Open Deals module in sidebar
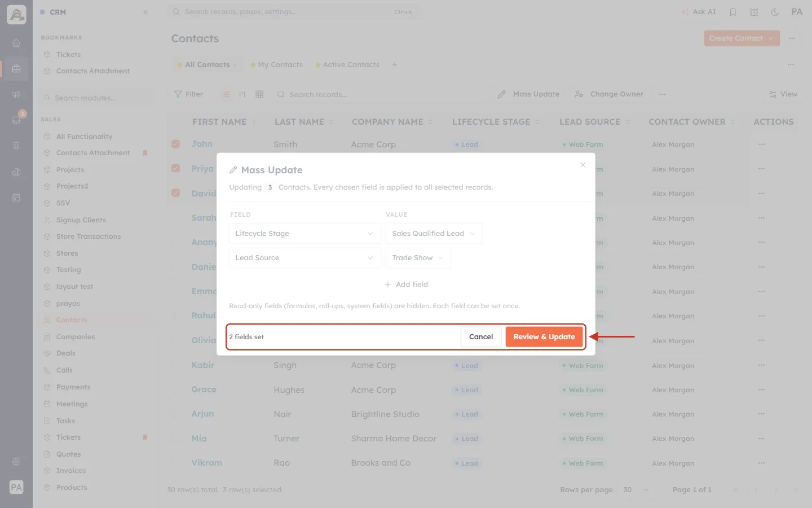This screenshot has width=812, height=508. [66, 353]
